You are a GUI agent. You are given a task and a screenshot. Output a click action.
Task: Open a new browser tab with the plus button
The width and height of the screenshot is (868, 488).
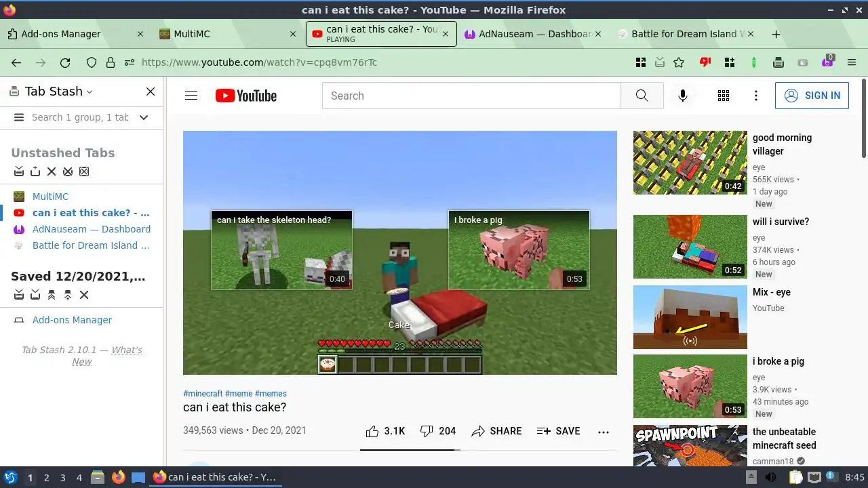776,34
